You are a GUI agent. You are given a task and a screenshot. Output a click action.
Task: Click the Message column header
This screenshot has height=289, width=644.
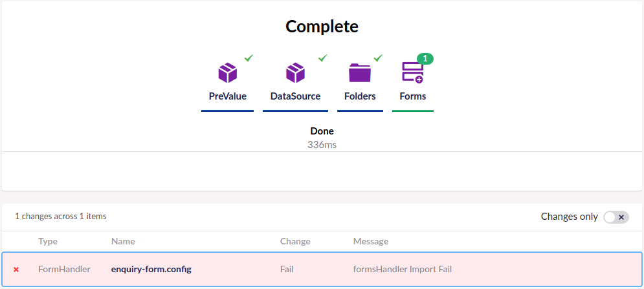[x=371, y=241]
